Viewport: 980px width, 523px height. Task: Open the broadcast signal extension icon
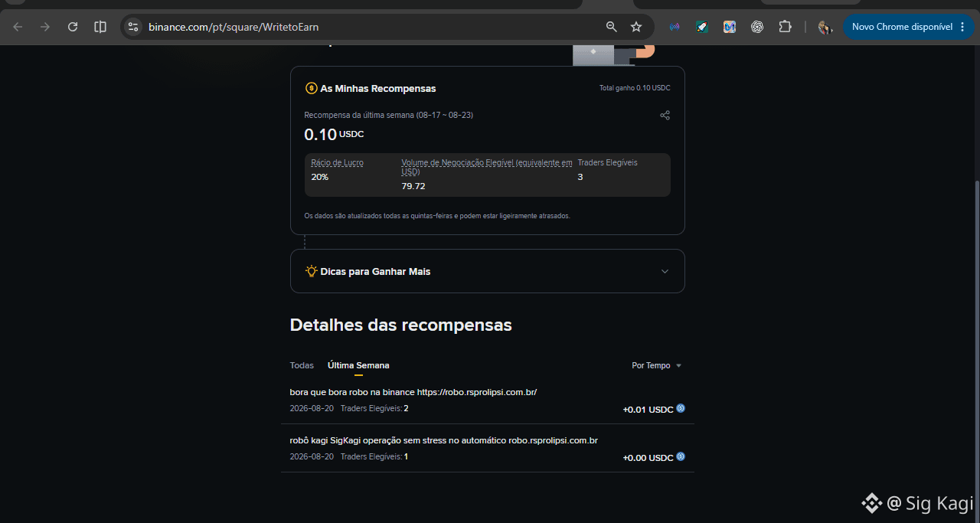pyautogui.click(x=675, y=27)
